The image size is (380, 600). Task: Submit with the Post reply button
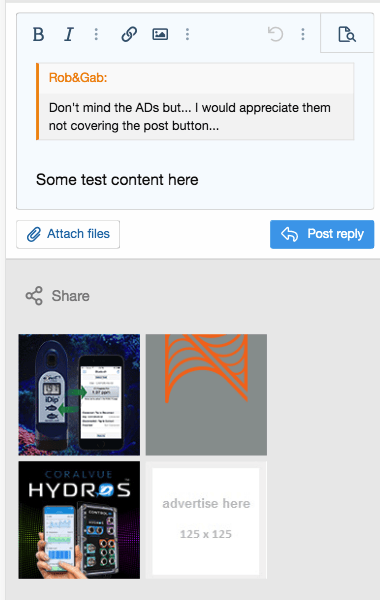coord(322,234)
